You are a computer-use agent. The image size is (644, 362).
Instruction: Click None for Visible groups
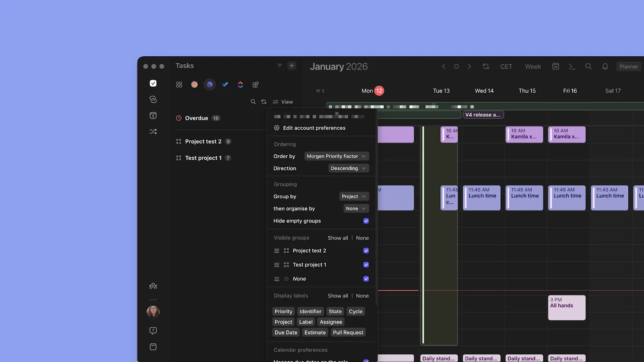[x=362, y=238]
